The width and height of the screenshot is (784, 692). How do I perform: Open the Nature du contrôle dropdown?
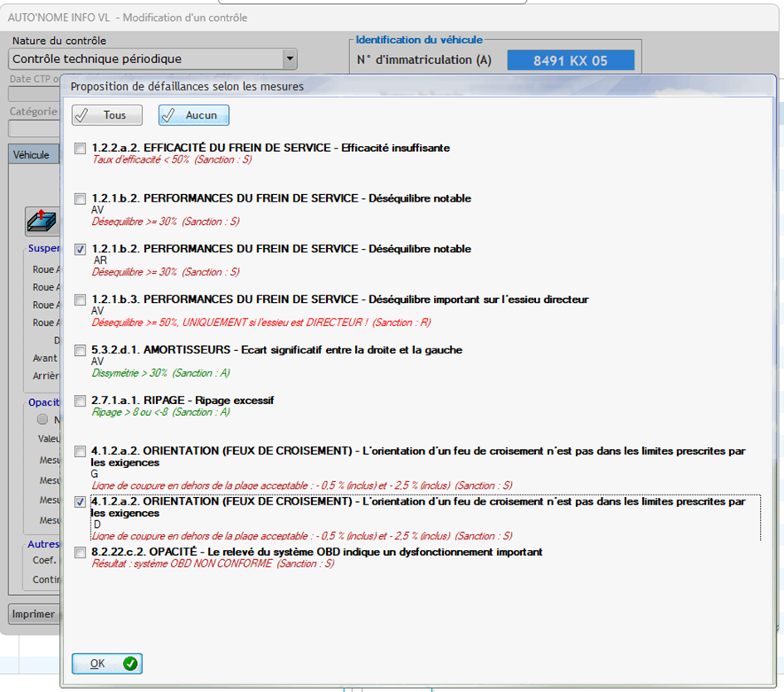point(289,59)
